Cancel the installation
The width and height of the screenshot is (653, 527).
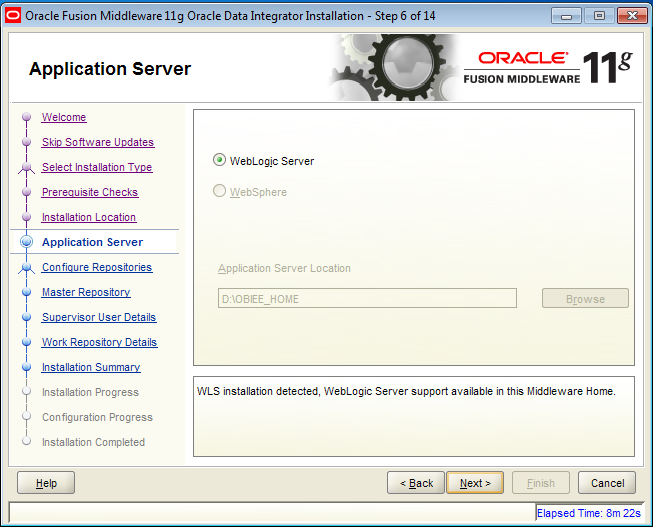coord(607,483)
